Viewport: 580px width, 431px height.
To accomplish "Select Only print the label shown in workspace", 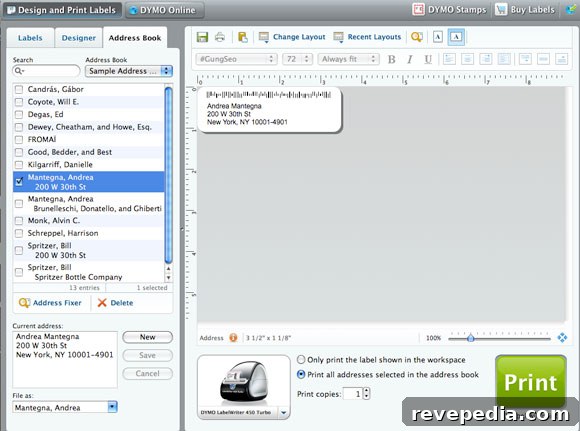I will 301,360.
